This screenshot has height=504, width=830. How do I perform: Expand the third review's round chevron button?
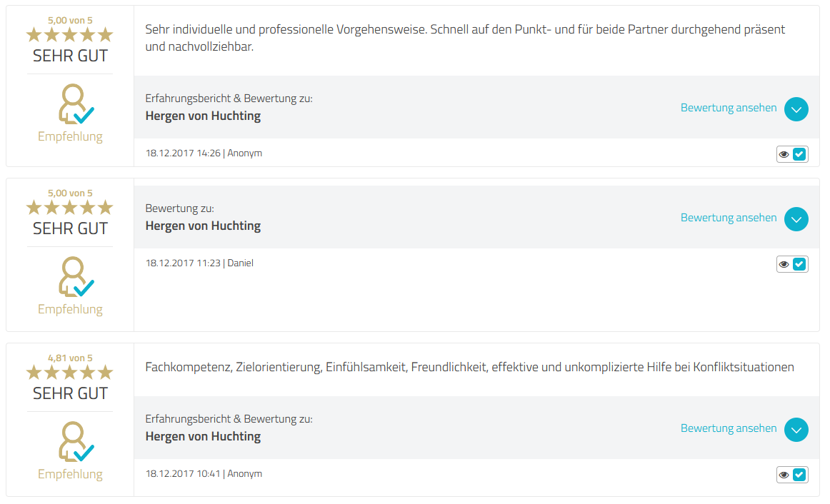pyautogui.click(x=796, y=430)
